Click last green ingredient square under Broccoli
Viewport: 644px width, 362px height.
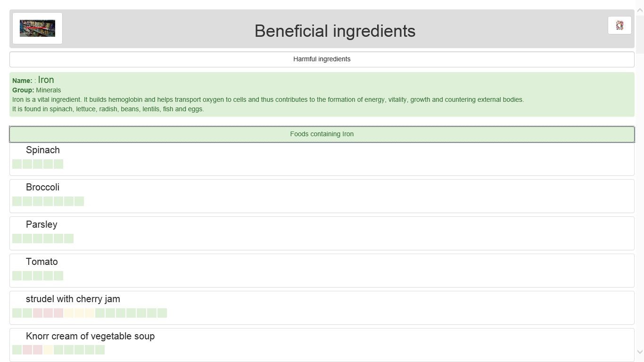coord(79,201)
